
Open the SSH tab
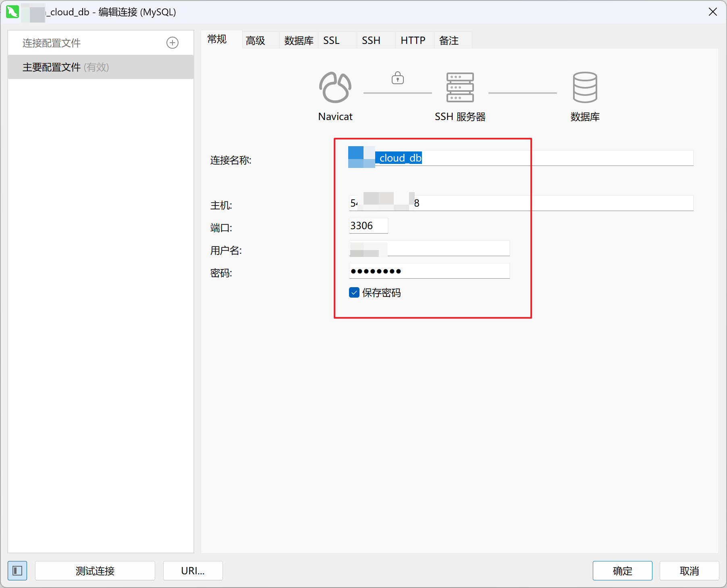371,41
